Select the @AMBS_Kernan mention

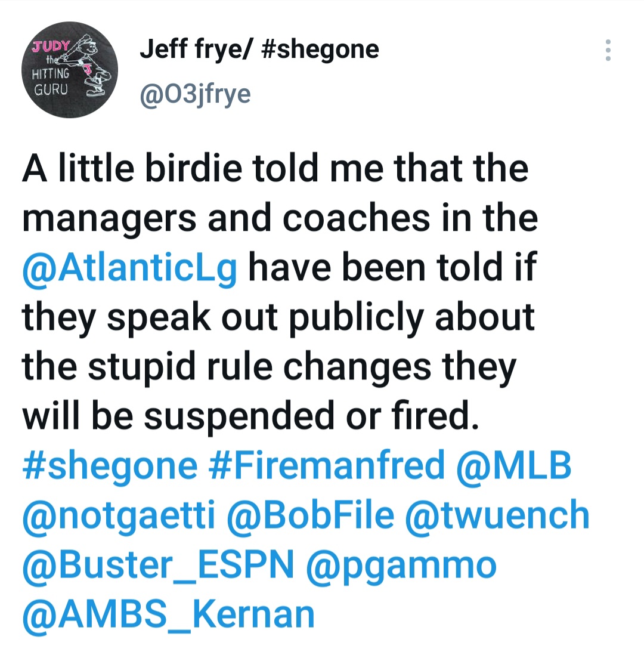click(x=168, y=614)
